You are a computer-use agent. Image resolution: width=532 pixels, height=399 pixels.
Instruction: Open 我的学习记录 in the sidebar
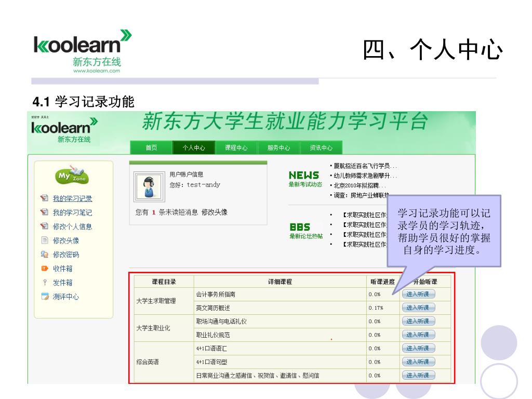click(x=72, y=198)
